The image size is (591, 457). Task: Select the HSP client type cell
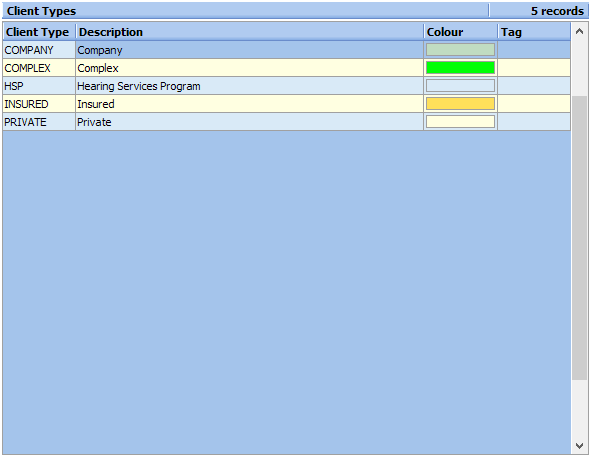click(x=39, y=86)
